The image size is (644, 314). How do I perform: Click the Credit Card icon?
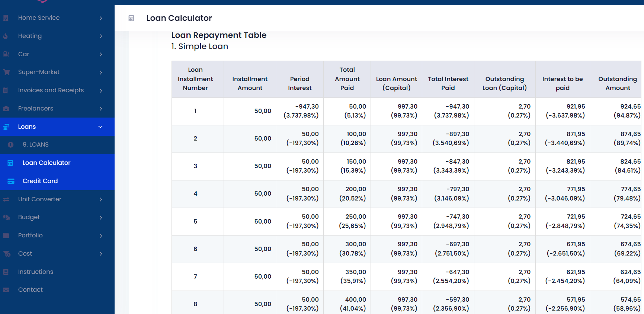[11, 181]
